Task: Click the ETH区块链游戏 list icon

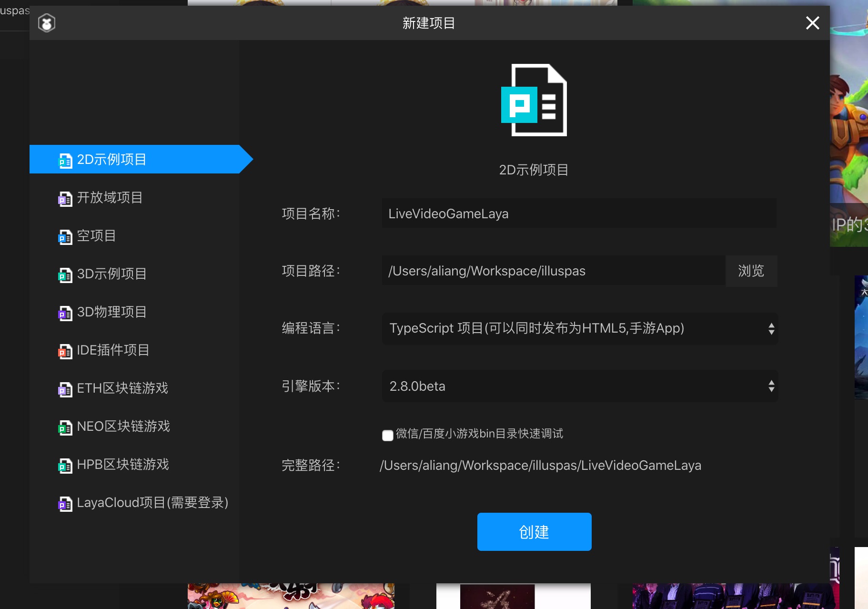Action: [65, 389]
